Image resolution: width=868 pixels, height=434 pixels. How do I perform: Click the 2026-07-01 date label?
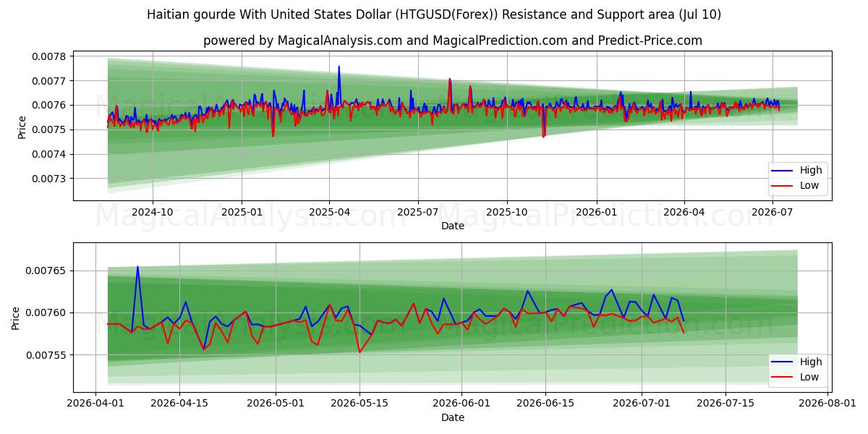pos(642,404)
